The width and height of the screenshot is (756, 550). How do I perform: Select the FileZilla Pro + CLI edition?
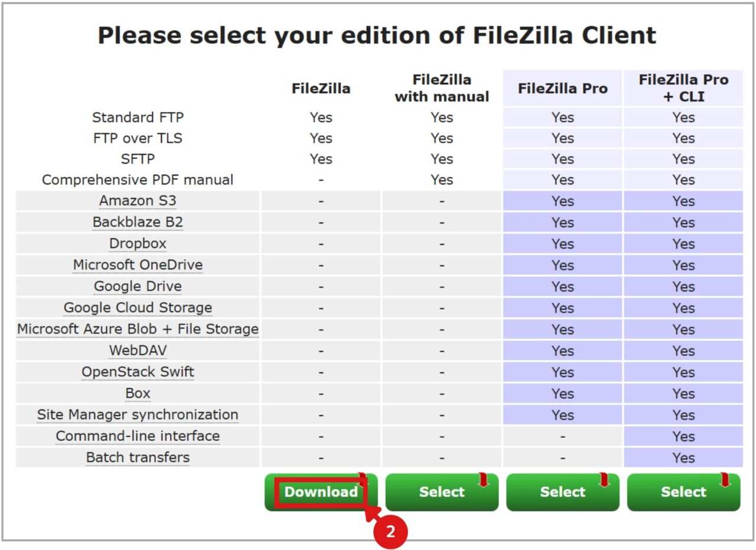683,492
